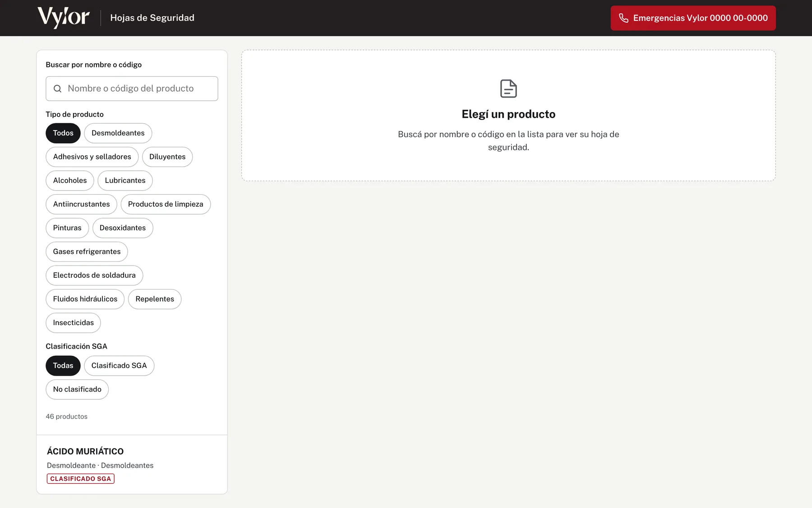Click the phone icon in emergency button
The width and height of the screenshot is (812, 508).
click(x=623, y=18)
